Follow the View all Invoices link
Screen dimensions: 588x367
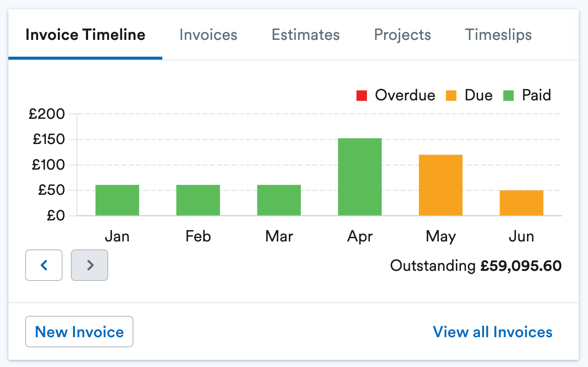(x=492, y=332)
